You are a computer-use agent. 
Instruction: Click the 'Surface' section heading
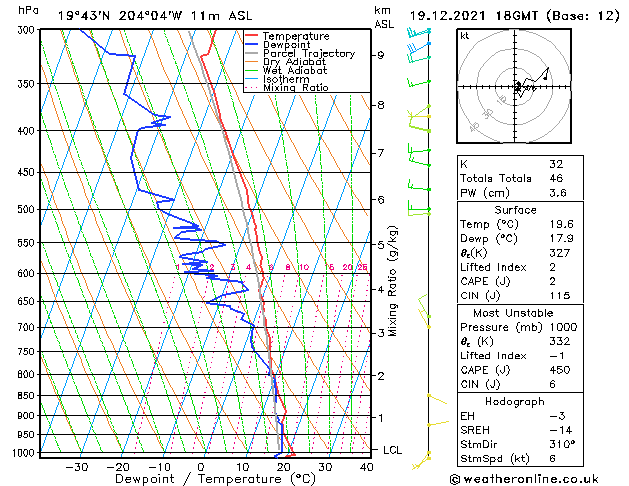[x=515, y=210]
